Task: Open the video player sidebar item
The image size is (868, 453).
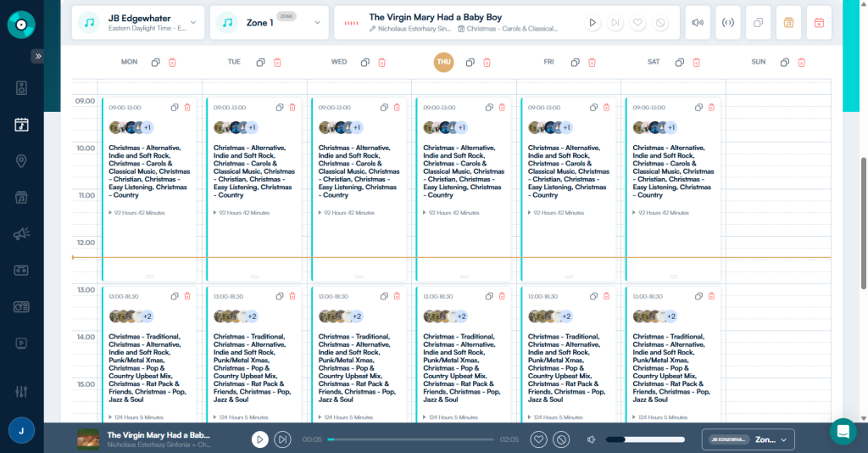Action: 21,344
